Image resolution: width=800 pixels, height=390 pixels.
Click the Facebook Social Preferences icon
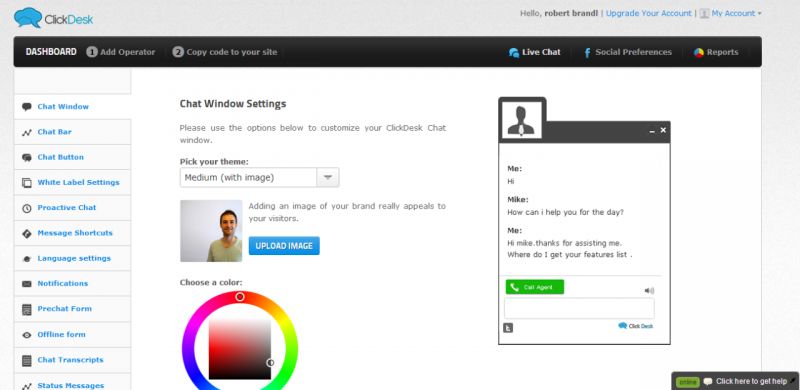[x=587, y=53]
